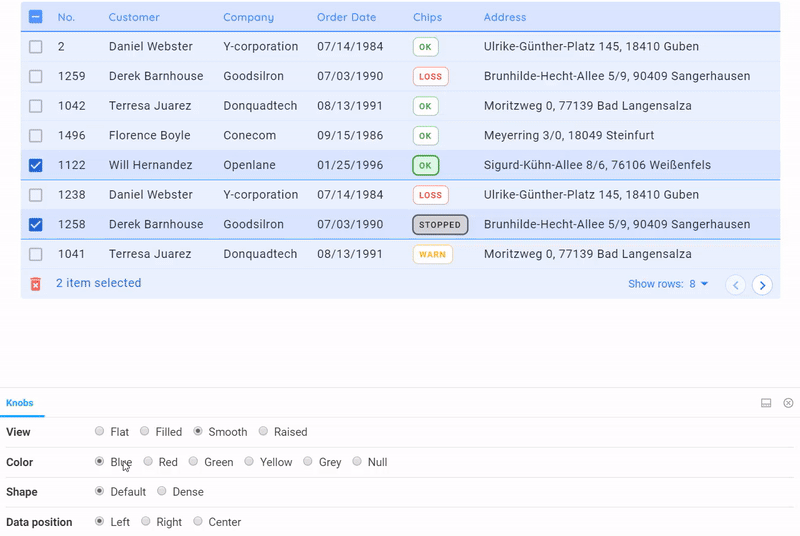Image resolution: width=800 pixels, height=536 pixels.
Task: Click the order number '1496' cell
Action: tap(71, 136)
